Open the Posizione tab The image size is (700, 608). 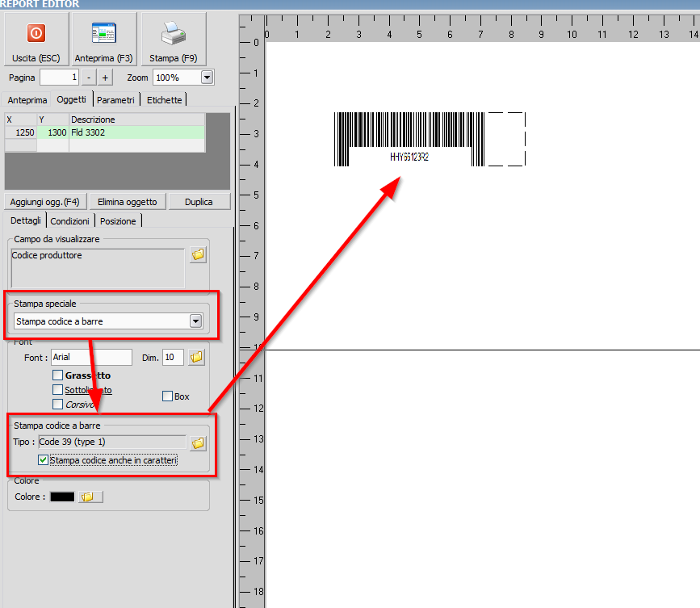pyautogui.click(x=118, y=221)
